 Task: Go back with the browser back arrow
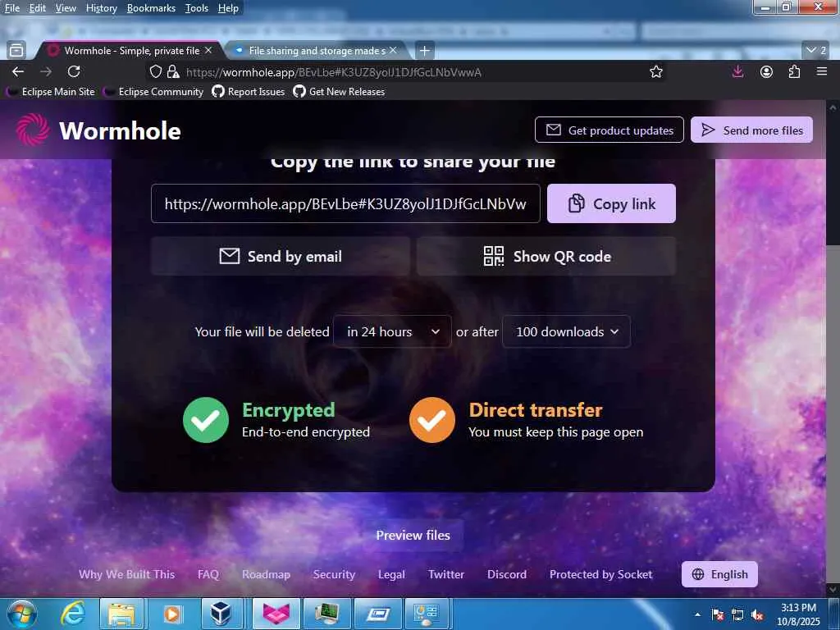18,72
